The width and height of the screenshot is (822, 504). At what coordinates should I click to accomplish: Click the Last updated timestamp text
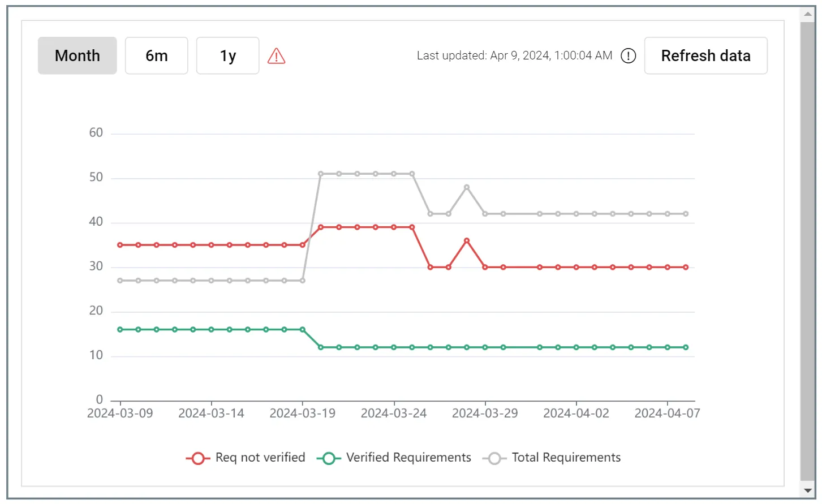tap(515, 55)
